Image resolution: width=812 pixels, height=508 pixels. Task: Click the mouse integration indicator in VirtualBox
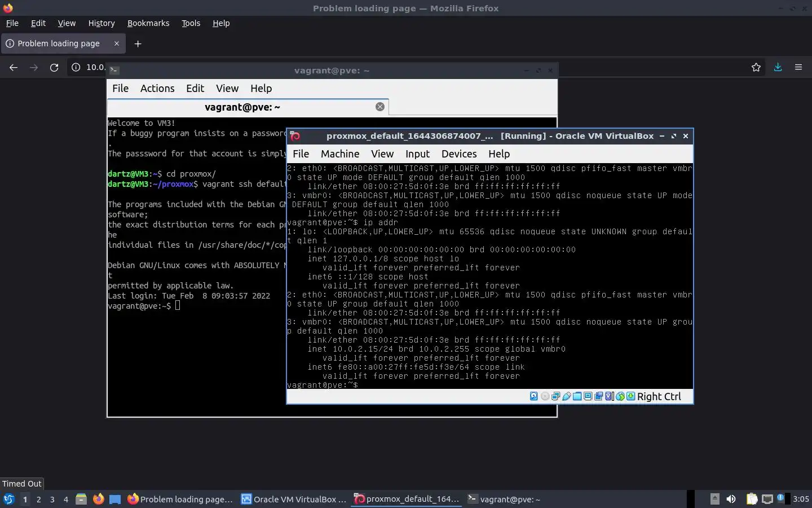click(x=620, y=396)
